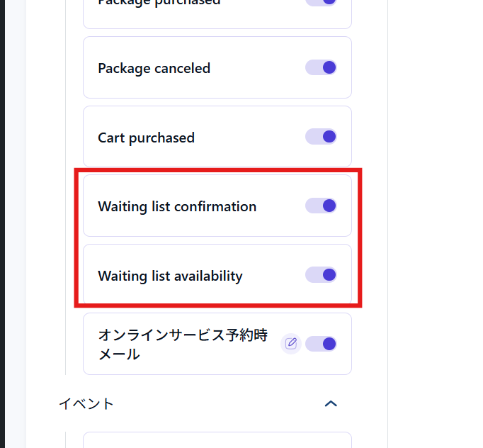Click the オンラインサービス予約時メール label text
The width and height of the screenshot is (483, 448).
(182, 345)
